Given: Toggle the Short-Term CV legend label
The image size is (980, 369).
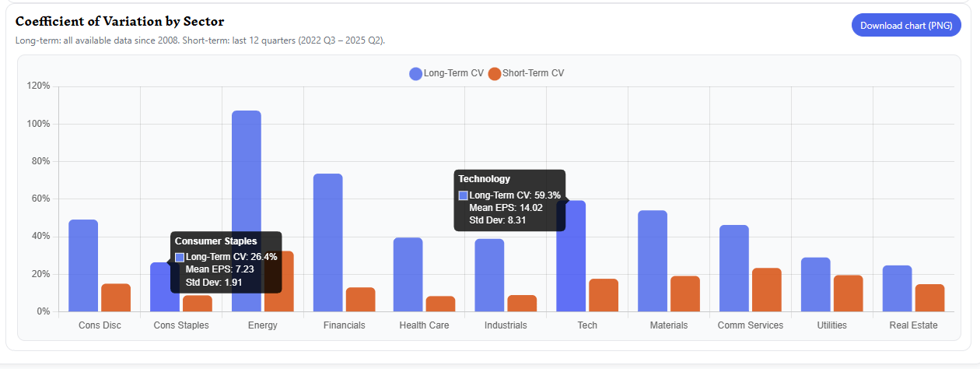Looking at the screenshot, I should (x=533, y=73).
